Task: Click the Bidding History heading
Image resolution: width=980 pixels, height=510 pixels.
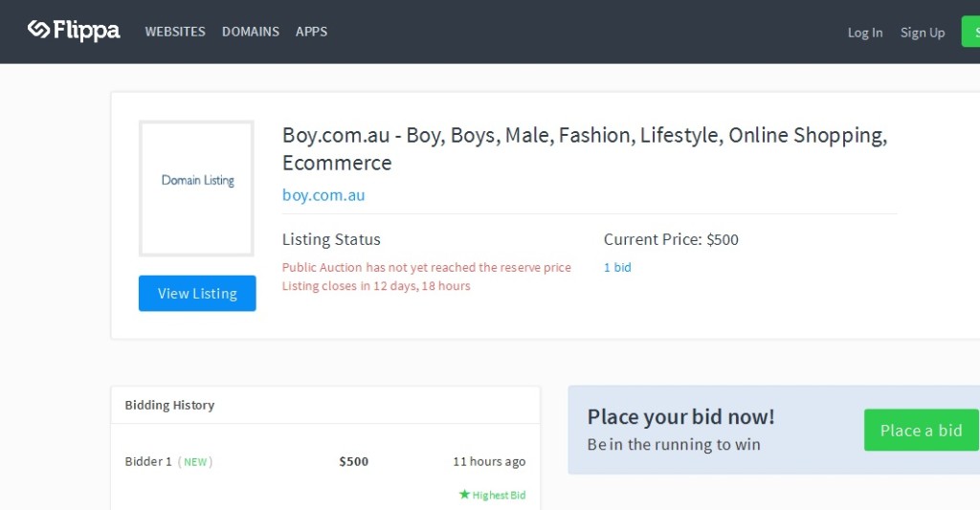Action: click(169, 405)
